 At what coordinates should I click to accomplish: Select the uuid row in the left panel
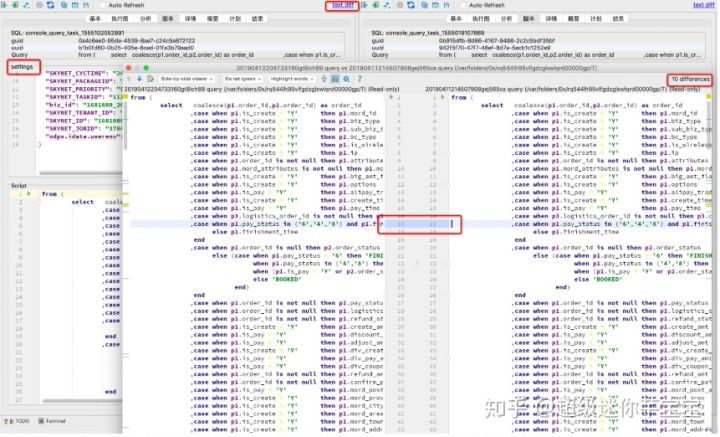pos(176,48)
